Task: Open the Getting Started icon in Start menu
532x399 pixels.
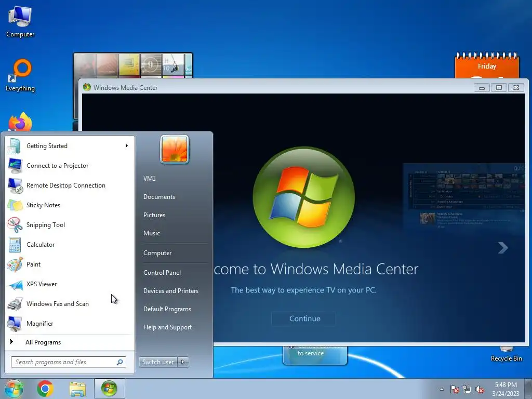Action: pyautogui.click(x=15, y=146)
